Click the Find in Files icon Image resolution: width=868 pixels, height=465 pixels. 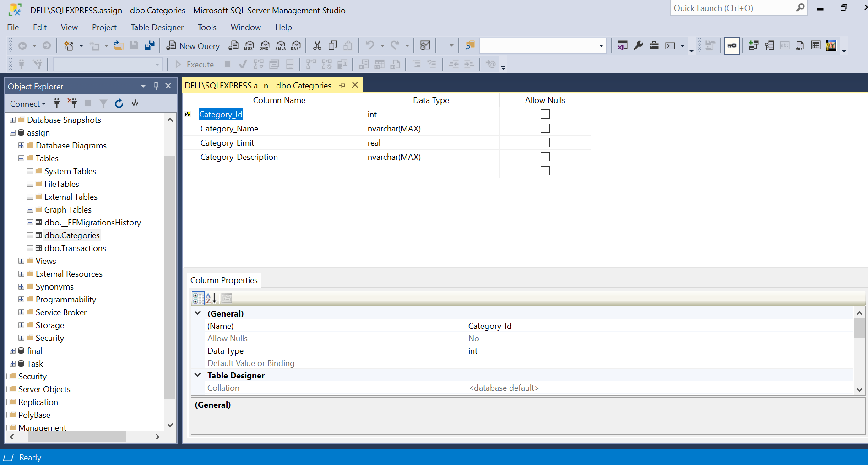tap(470, 46)
